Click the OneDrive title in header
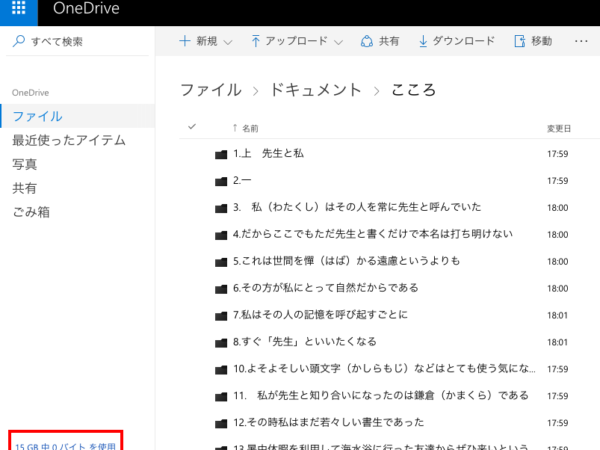The width and height of the screenshot is (600, 450). click(x=86, y=8)
